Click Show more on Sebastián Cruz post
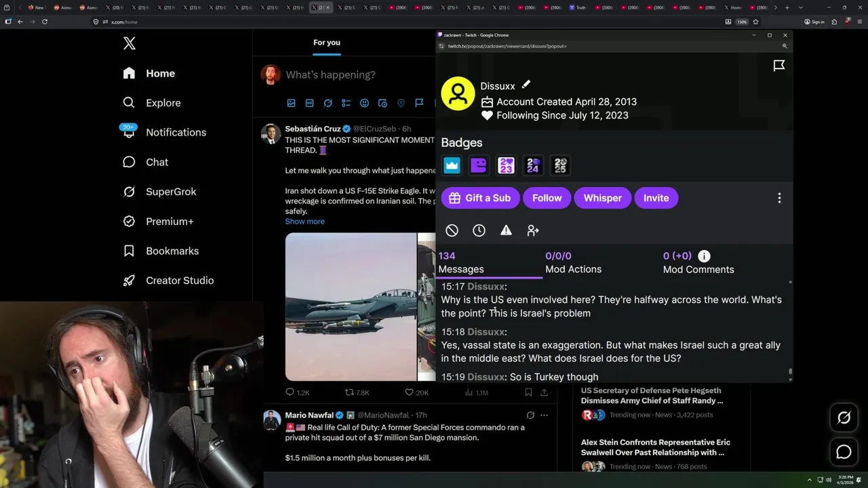868x488 pixels. tap(304, 222)
